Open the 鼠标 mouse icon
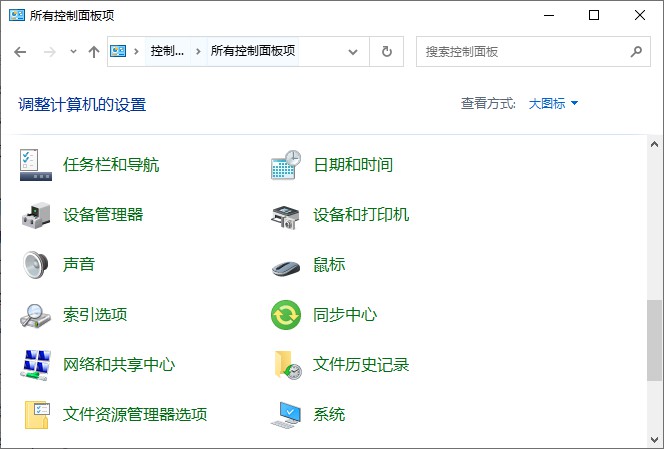This screenshot has width=664, height=449. [x=286, y=265]
